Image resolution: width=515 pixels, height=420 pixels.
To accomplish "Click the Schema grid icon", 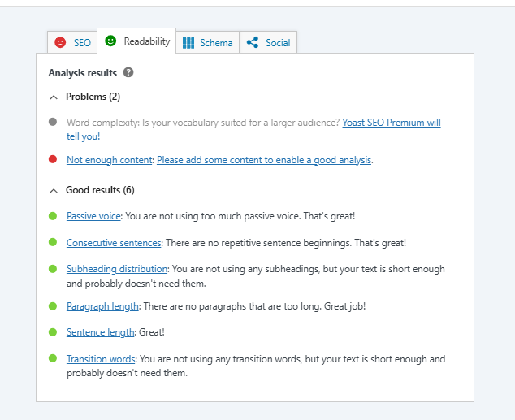I will pos(188,43).
